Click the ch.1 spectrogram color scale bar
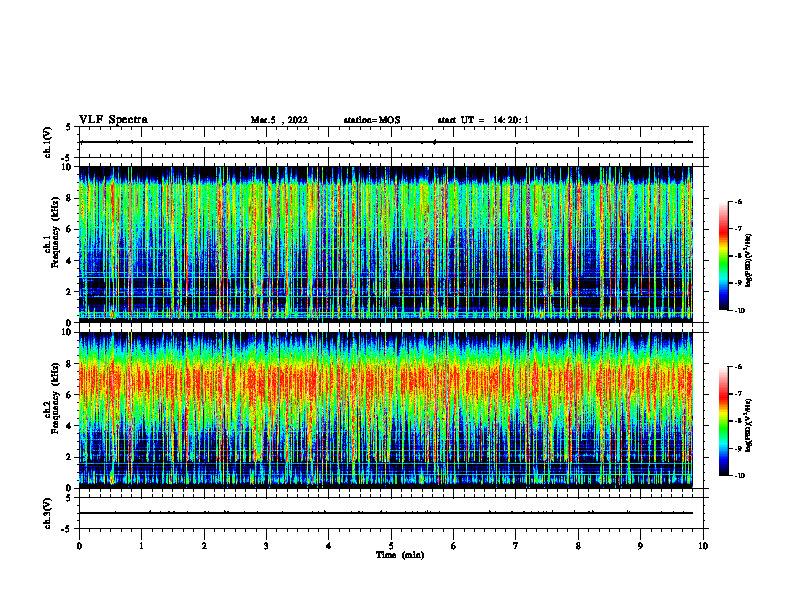 (x=723, y=256)
